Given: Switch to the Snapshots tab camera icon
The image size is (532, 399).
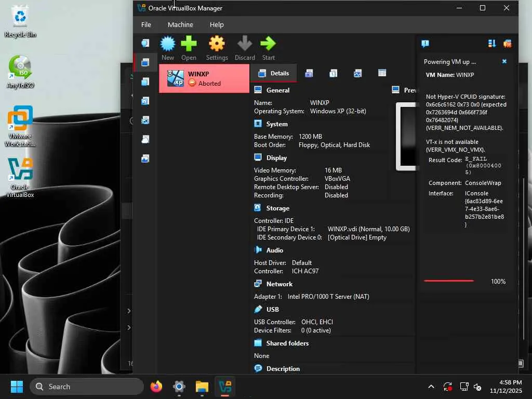Looking at the screenshot, I should (309, 73).
